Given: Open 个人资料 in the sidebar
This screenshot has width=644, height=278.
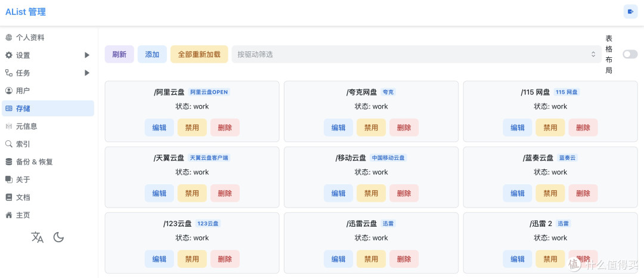Looking at the screenshot, I should point(48,38).
